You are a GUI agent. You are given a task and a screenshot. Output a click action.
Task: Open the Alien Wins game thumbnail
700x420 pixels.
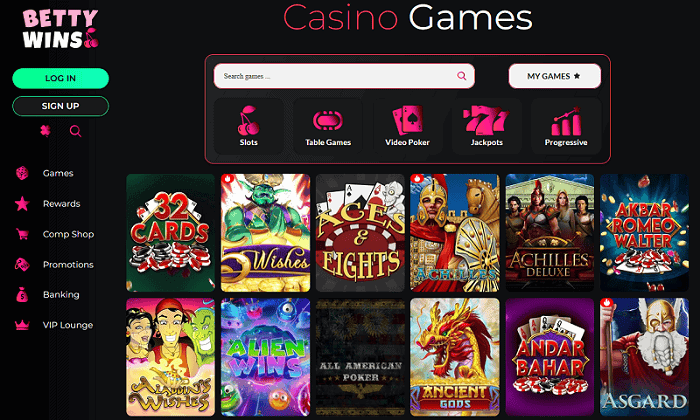pyautogui.click(x=266, y=357)
